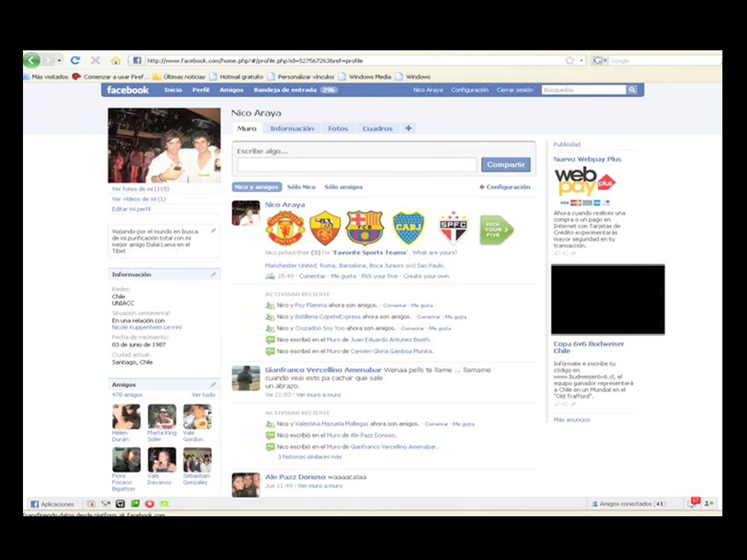The height and width of the screenshot is (560, 747).
Task: Click Más anuncios link
Action: [571, 419]
